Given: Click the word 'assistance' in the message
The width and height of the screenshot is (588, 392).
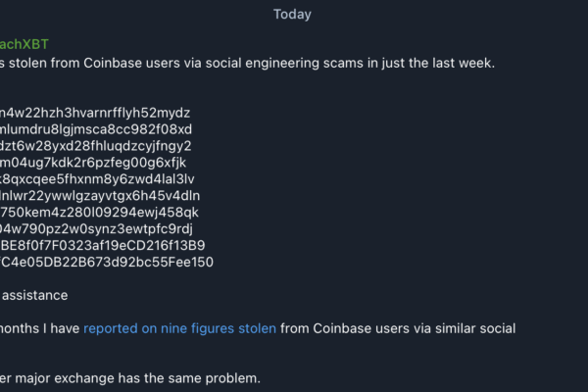Looking at the screenshot, I should (x=35, y=295).
